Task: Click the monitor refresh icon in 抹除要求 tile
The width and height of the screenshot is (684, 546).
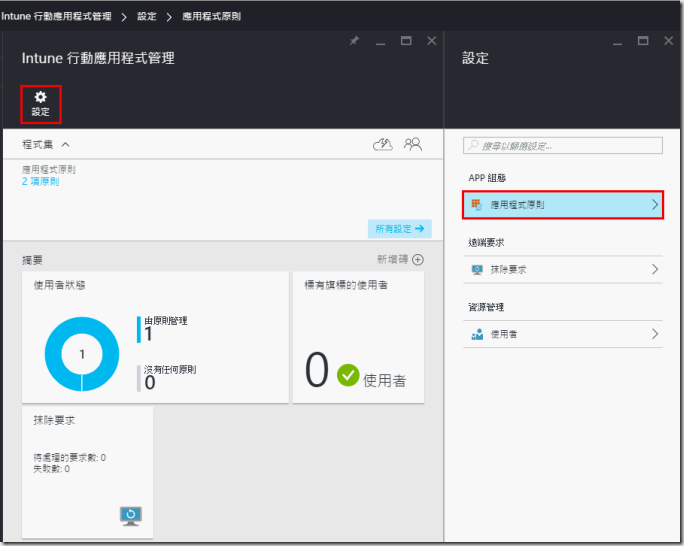Action: click(130, 515)
